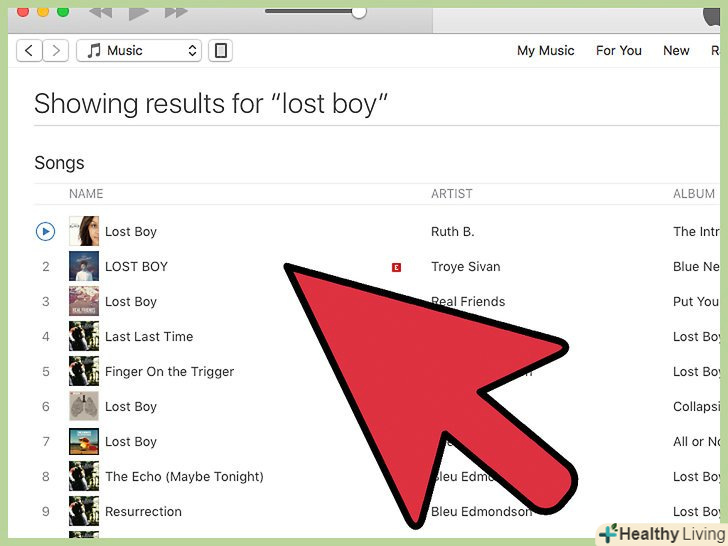
Task: Select song 3 Lost Boy title
Action: click(131, 302)
